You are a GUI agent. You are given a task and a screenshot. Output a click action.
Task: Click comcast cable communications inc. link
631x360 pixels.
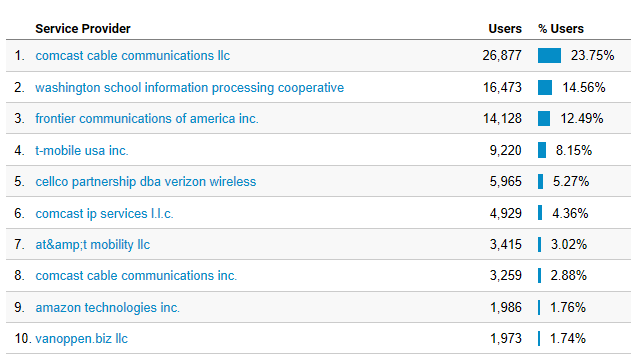[136, 276]
